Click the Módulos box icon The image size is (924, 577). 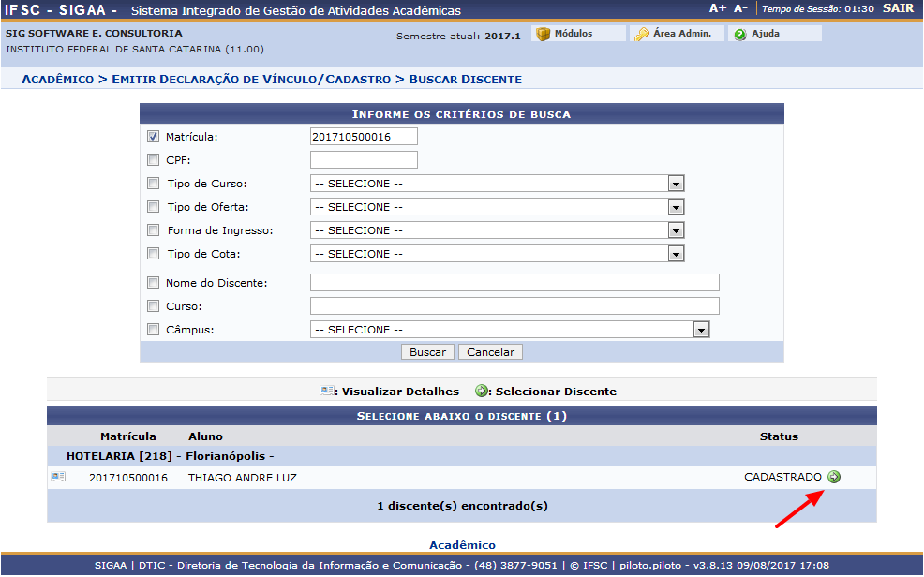[x=543, y=34]
